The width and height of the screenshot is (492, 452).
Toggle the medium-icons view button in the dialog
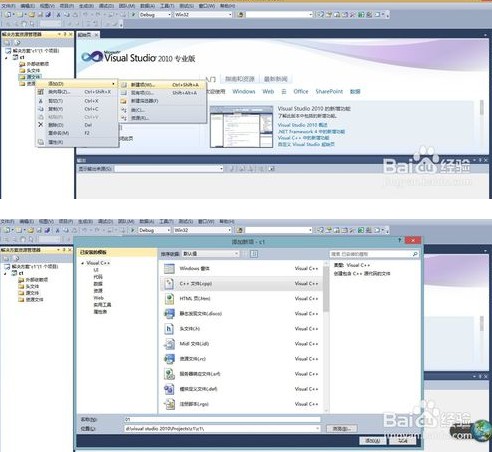pos(254,254)
